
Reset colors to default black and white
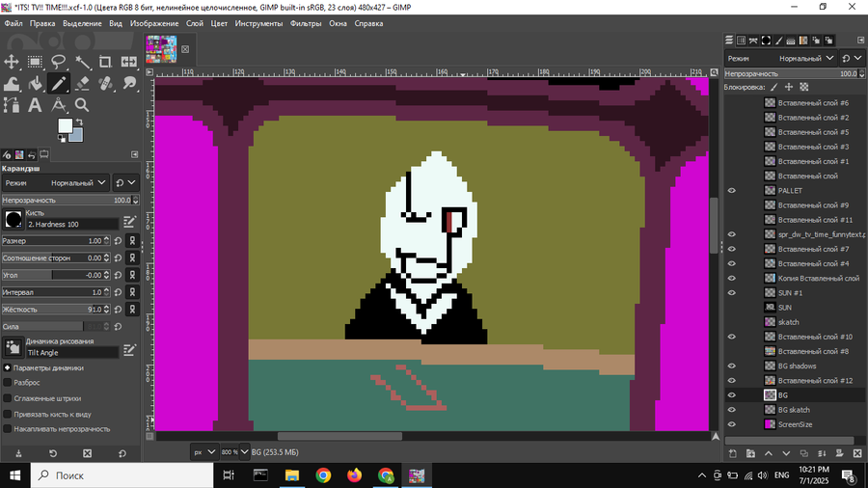click(61, 139)
